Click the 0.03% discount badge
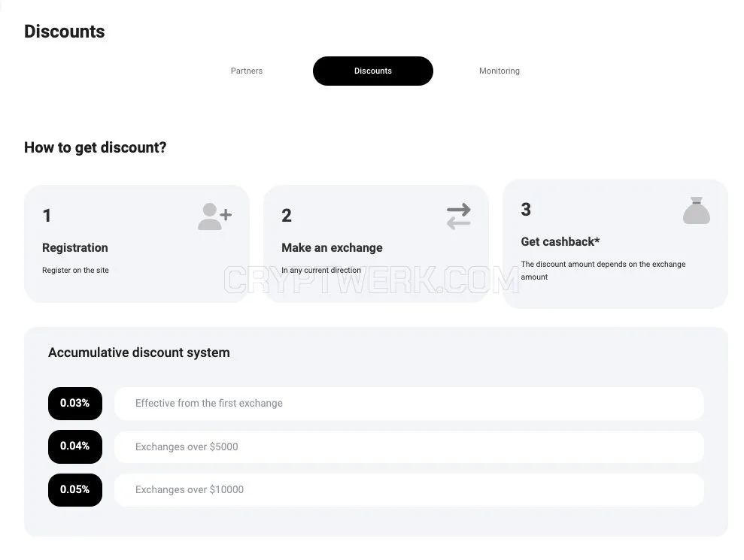Screen dimensions: 744x560 click(75, 404)
